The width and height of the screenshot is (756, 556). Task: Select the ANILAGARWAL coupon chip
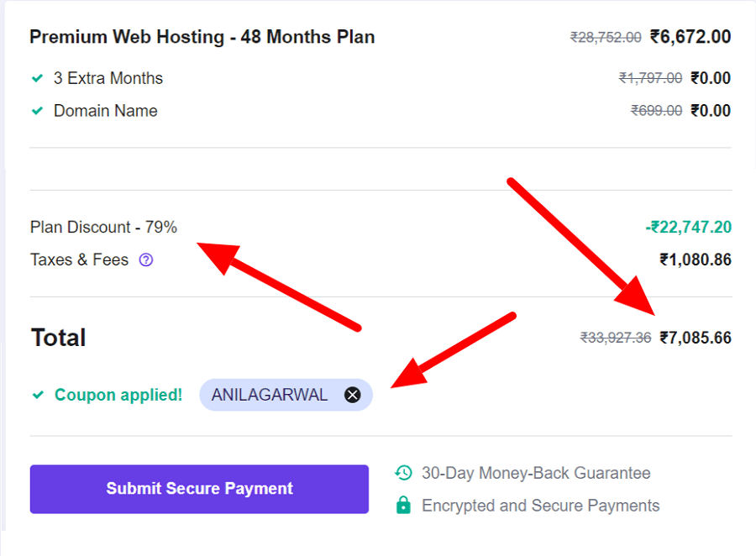[x=286, y=395]
